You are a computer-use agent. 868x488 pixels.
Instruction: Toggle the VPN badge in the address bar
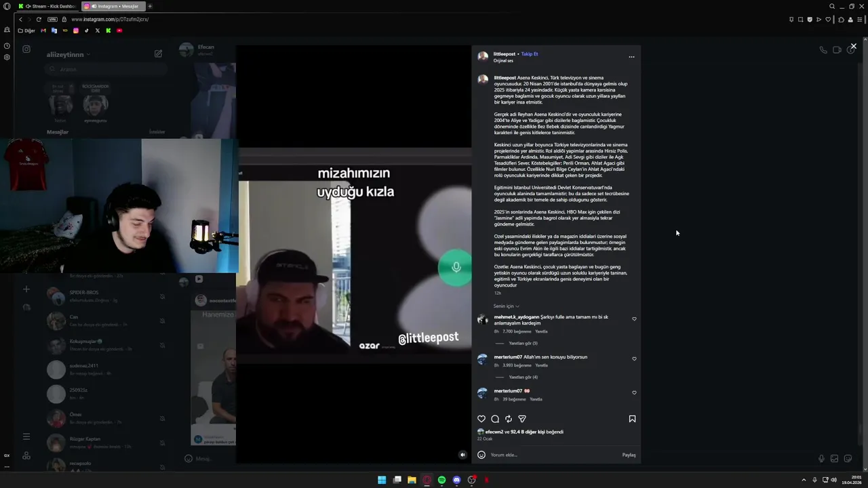tap(52, 19)
